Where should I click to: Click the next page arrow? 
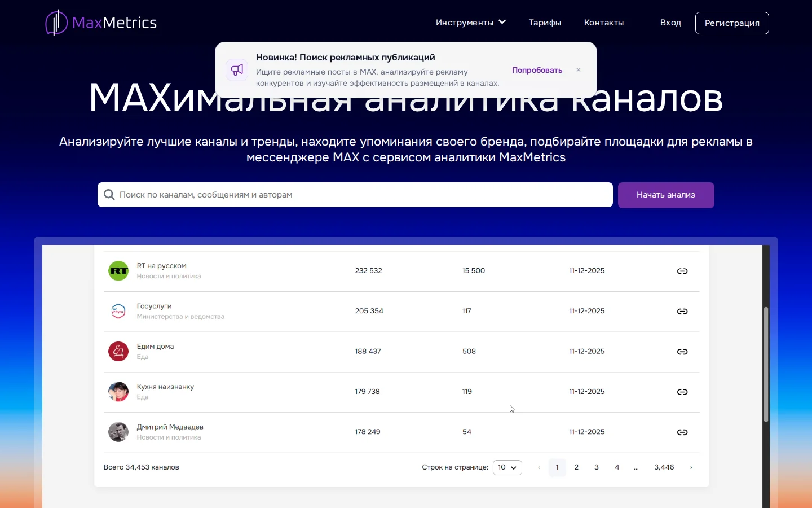coord(691,467)
